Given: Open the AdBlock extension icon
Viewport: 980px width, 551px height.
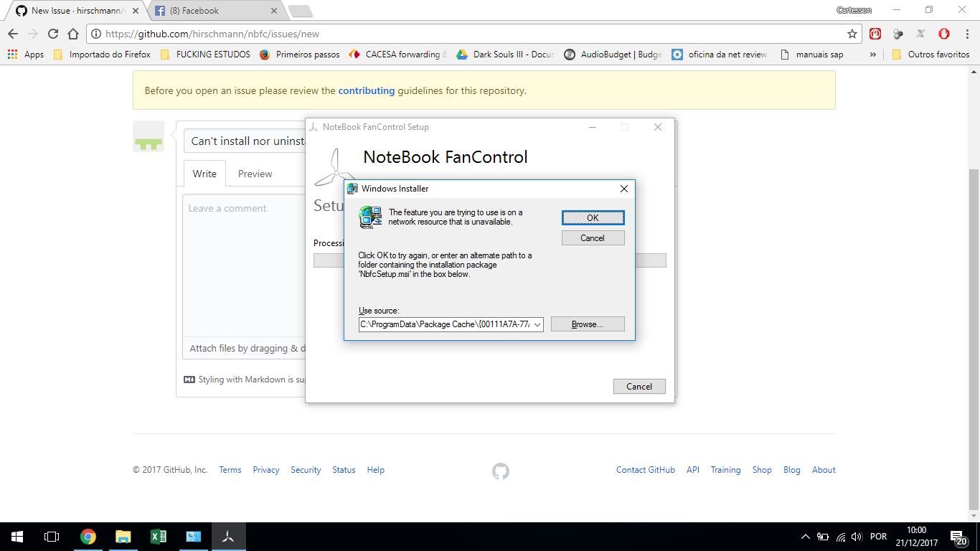Looking at the screenshot, I should pos(875,34).
